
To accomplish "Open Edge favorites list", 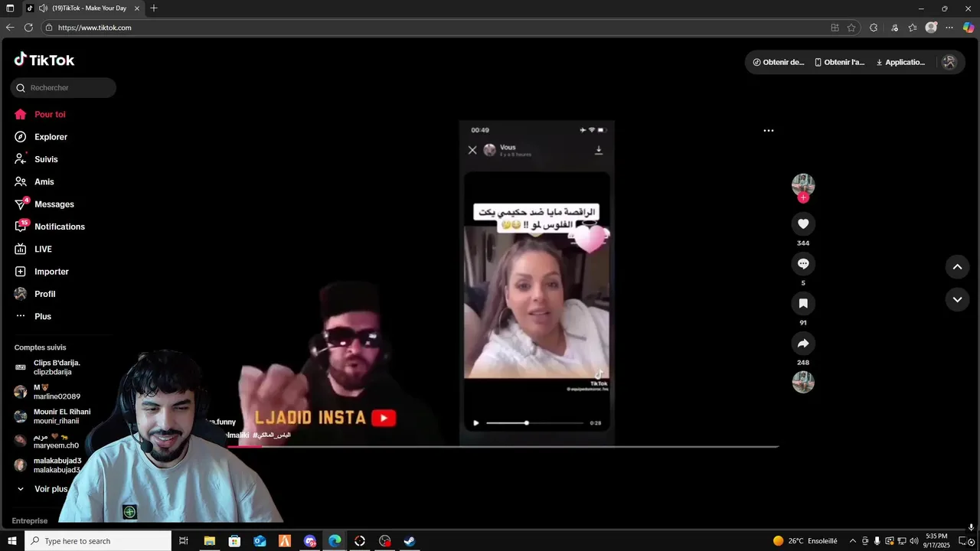I will click(913, 28).
